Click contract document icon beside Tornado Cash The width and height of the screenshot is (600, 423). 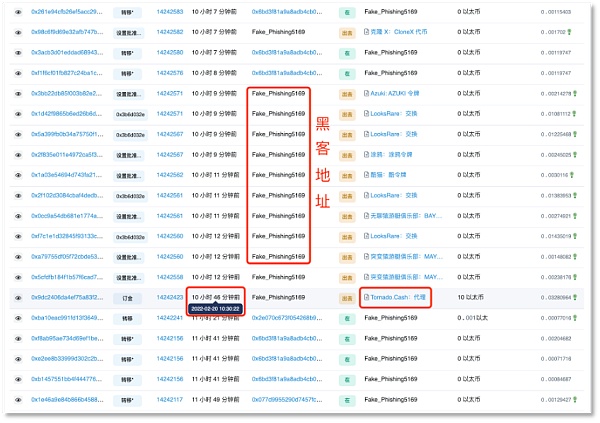click(x=366, y=297)
